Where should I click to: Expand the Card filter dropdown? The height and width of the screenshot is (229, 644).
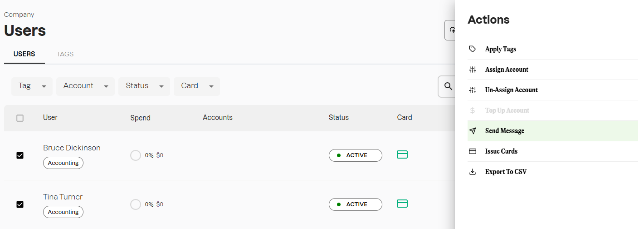[196, 86]
